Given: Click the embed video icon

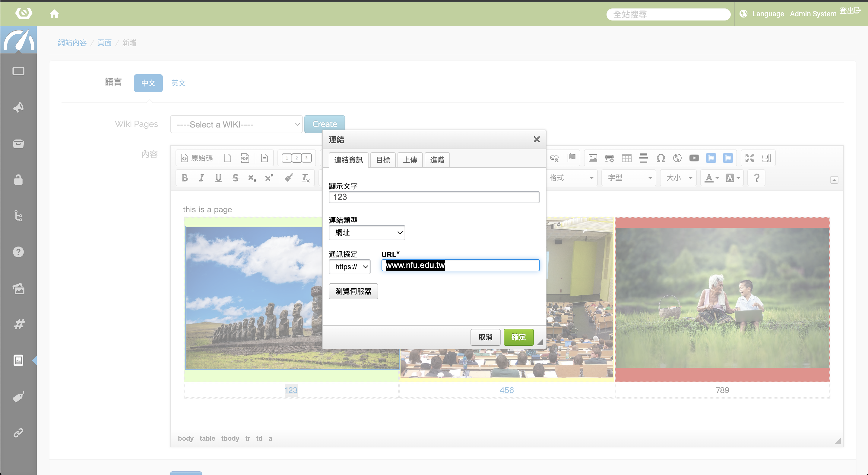Looking at the screenshot, I should (694, 158).
